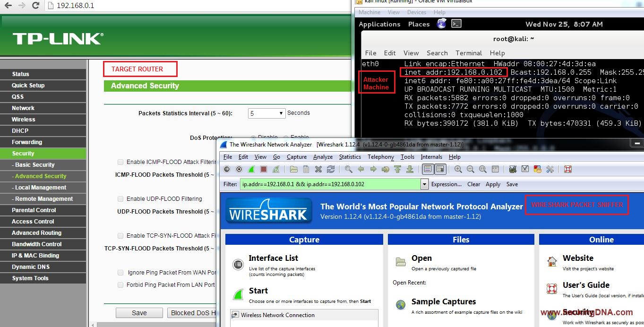
Task: Zoom out Wireshark text toolbar icon
Action: point(471,169)
